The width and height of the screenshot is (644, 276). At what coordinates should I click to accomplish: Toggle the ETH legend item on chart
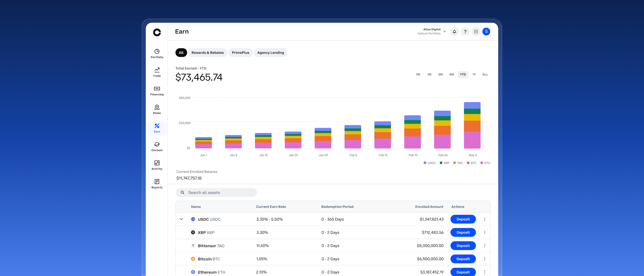485,163
